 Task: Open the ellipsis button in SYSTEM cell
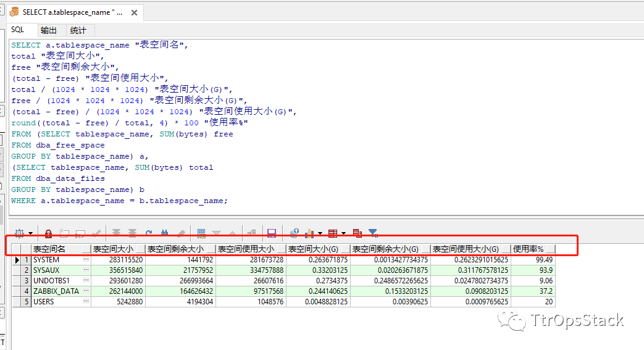point(86,260)
